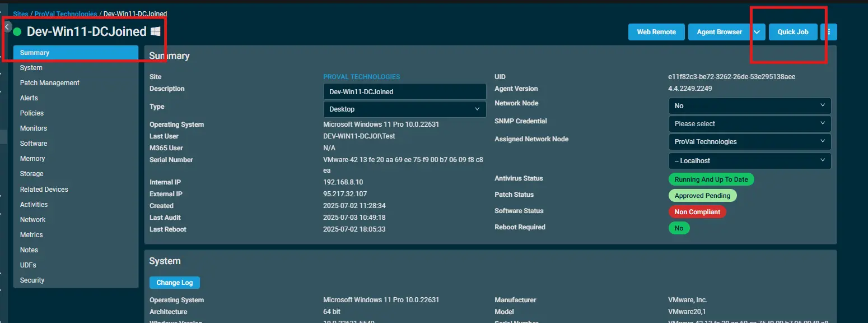Click Agent Version value 4.4.2249.2249
This screenshot has height=323, width=868.
pyautogui.click(x=690, y=89)
